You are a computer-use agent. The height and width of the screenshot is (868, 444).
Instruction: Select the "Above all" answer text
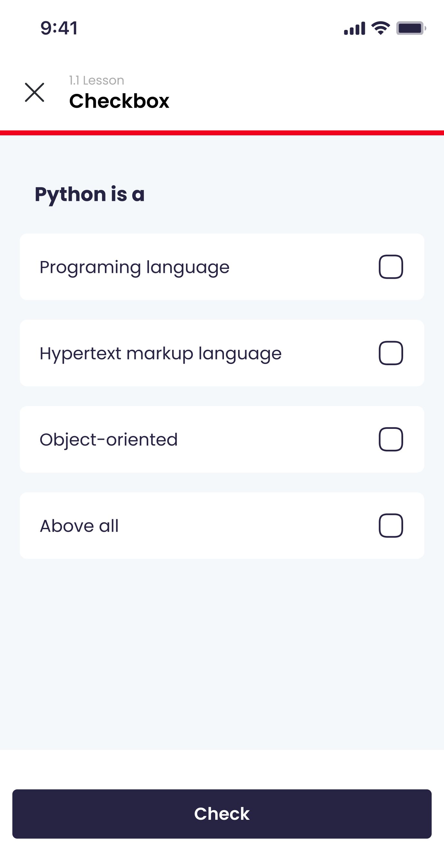(x=79, y=526)
